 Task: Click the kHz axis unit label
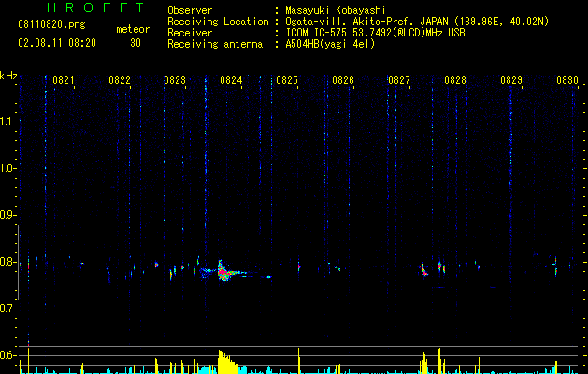(x=8, y=76)
